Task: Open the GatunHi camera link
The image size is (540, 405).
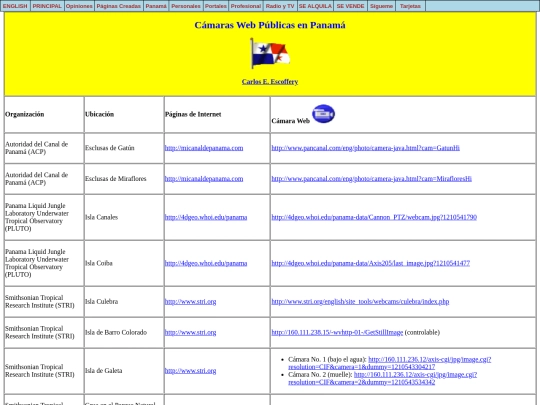Action: click(365, 148)
